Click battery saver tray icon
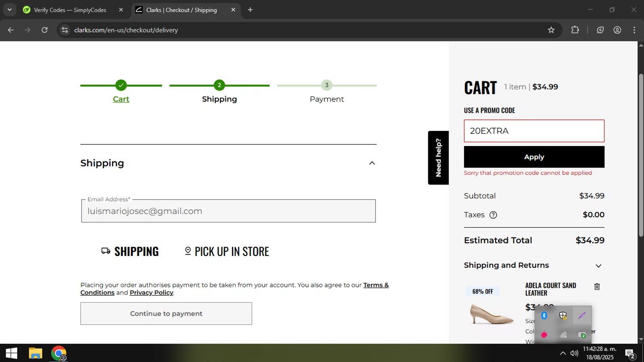Screen dimensions: 644x362 coord(582,335)
